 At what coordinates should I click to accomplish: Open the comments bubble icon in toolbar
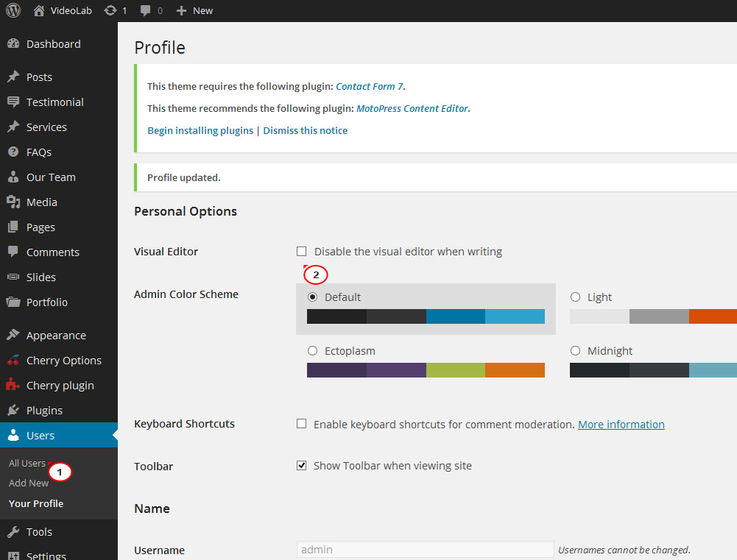click(146, 11)
